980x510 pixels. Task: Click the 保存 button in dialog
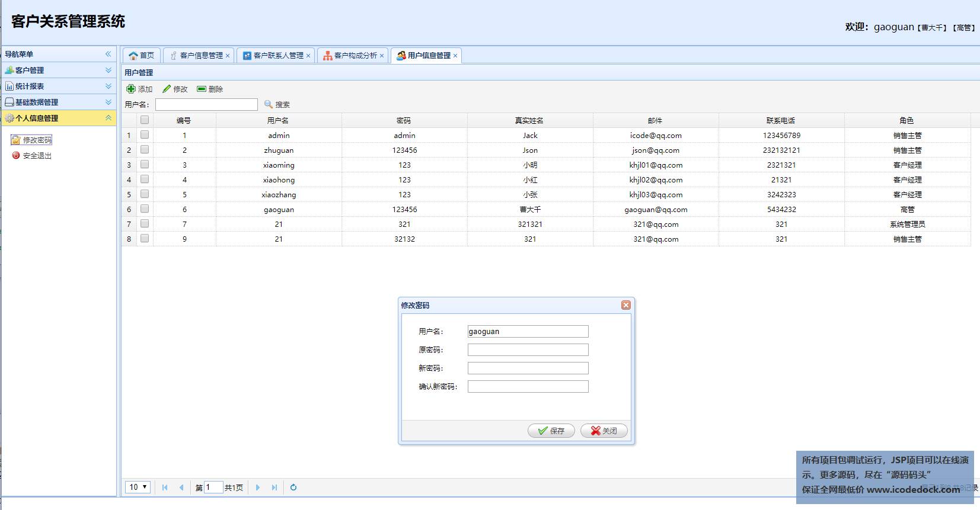(551, 431)
